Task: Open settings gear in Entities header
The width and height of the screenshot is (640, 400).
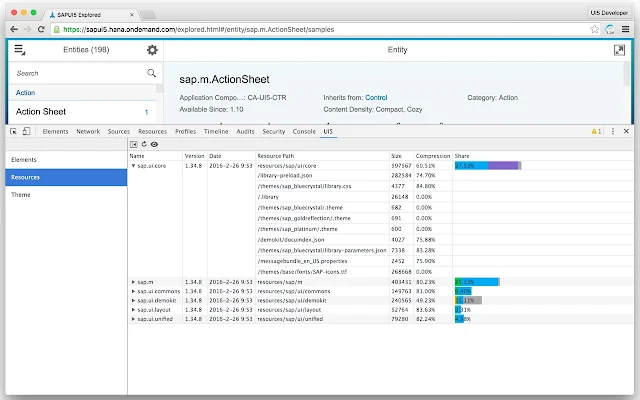Action: coord(152,50)
